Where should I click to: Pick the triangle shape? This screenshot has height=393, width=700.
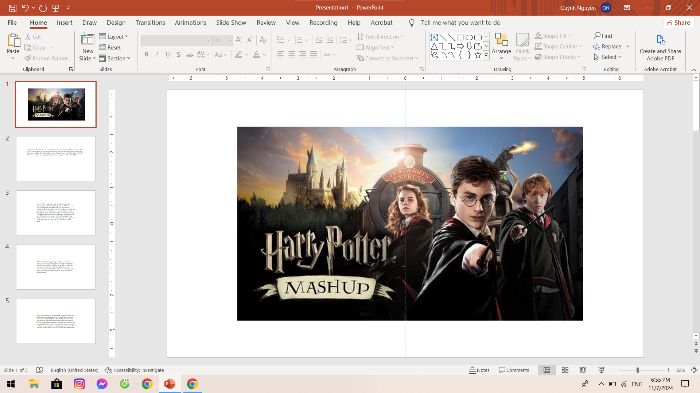(434, 46)
